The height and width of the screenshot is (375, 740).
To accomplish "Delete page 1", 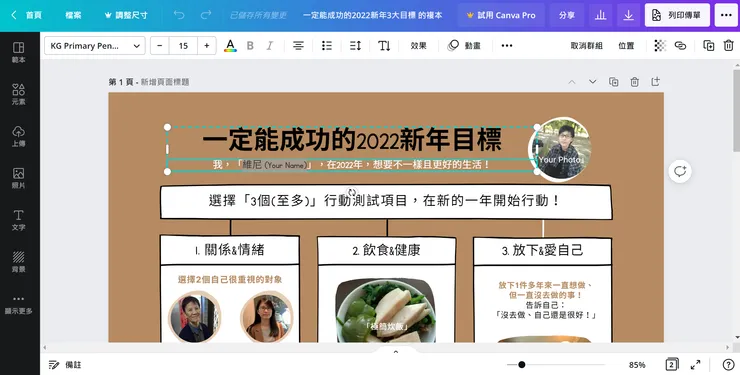I will click(635, 82).
